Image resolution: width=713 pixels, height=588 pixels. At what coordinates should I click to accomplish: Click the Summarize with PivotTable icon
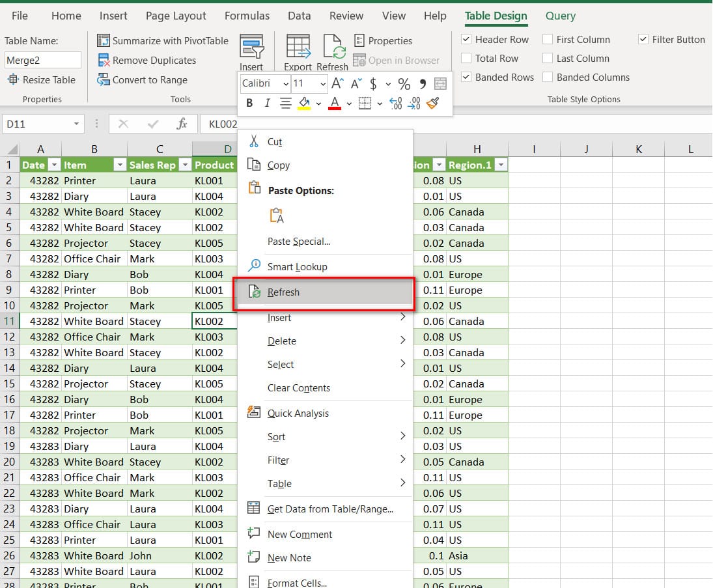[x=104, y=41]
